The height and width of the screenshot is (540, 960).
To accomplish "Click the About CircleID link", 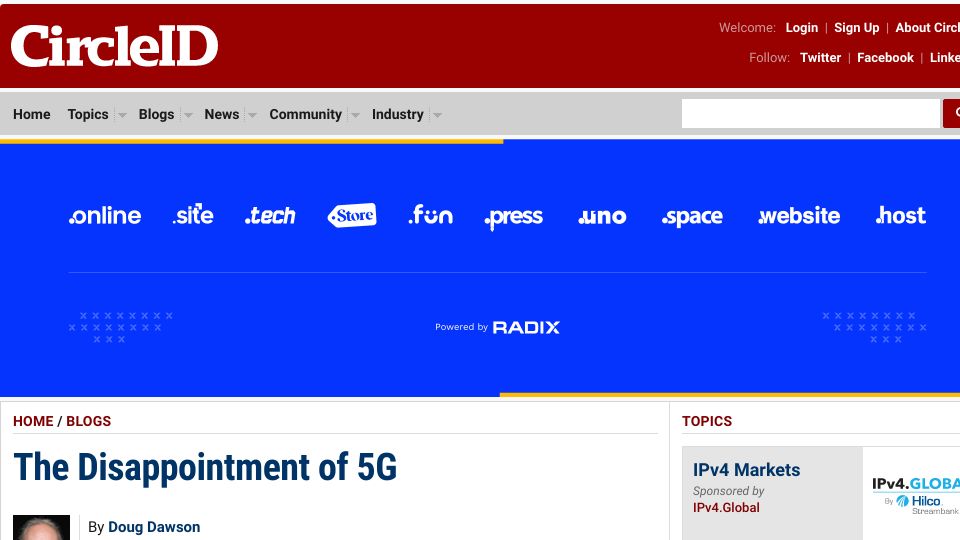I will [928, 28].
